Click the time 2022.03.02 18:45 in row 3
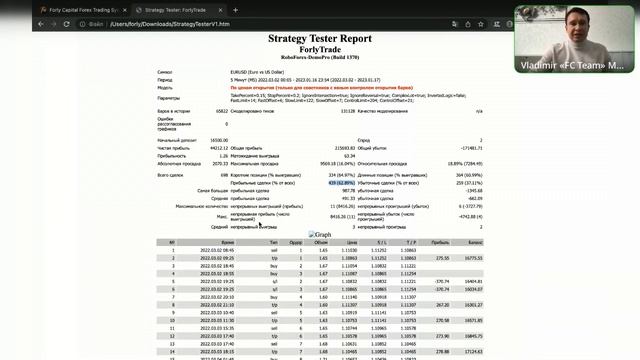 point(217,266)
